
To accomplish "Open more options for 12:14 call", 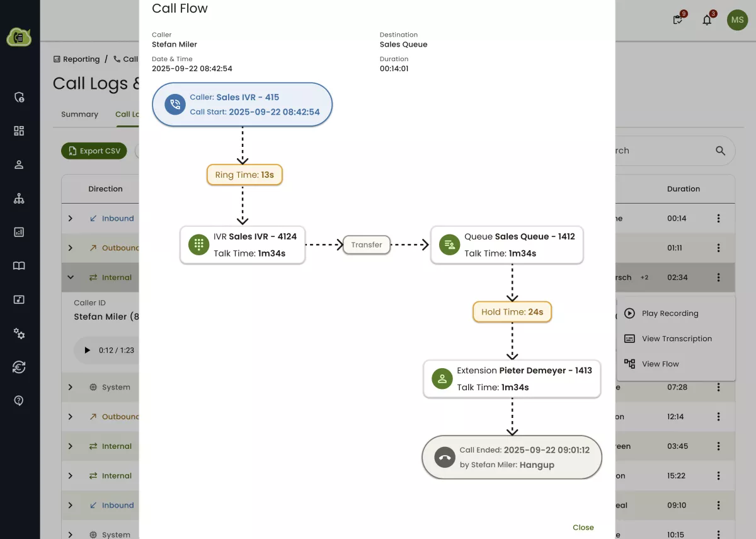I will [x=718, y=417].
